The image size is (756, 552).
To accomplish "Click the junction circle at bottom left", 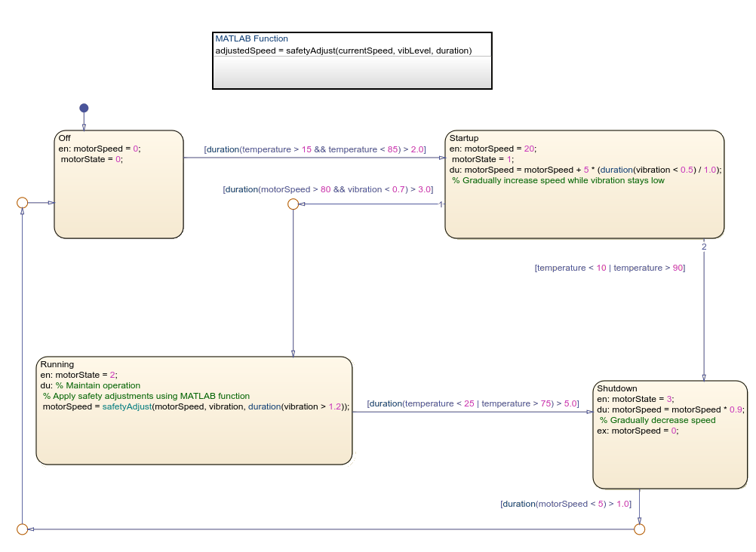I will pos(23,529).
